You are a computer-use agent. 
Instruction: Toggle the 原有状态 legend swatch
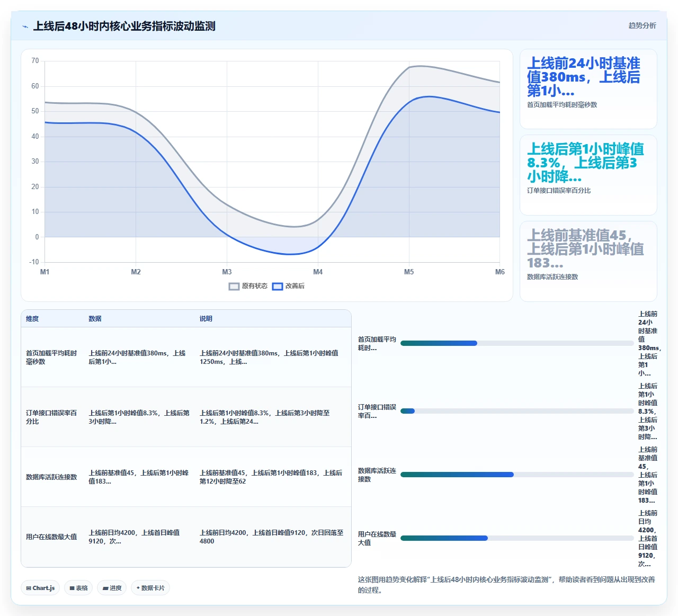234,286
